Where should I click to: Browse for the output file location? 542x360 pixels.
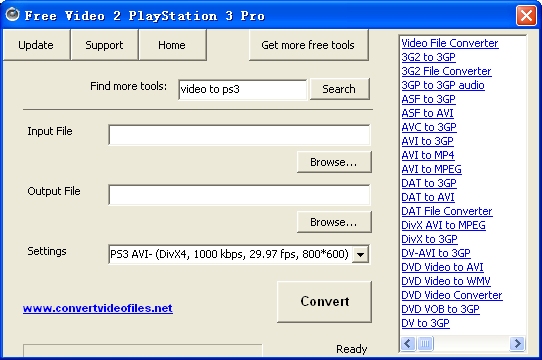[x=334, y=222]
